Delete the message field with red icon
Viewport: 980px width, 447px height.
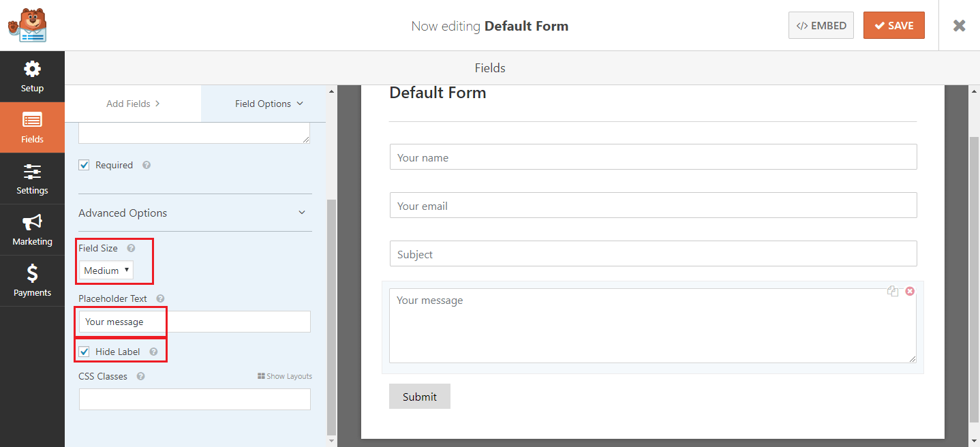(910, 291)
